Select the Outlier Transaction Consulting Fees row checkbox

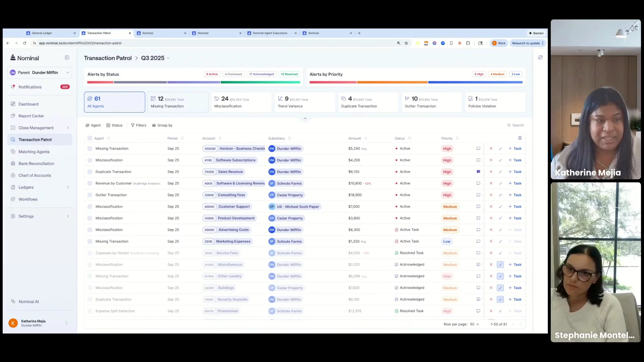(90, 195)
